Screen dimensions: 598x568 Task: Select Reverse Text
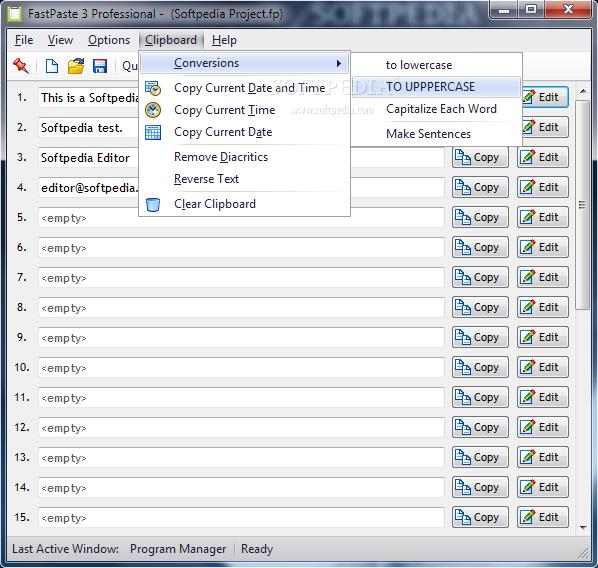point(244,179)
